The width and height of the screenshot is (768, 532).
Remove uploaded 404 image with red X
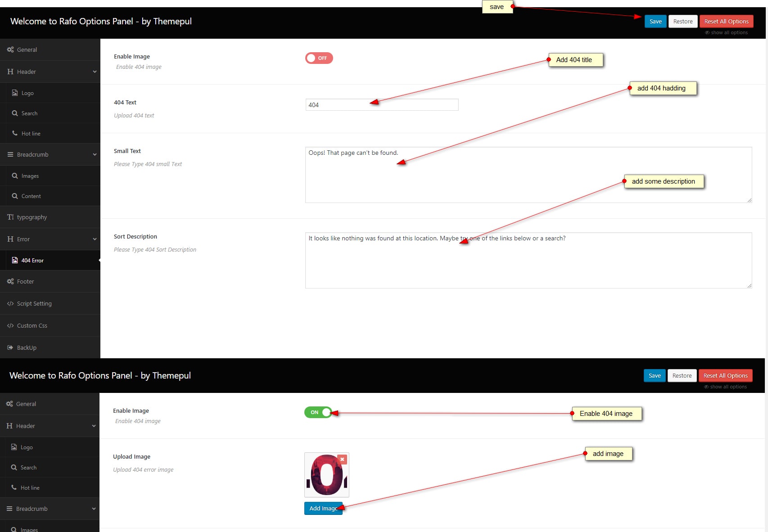click(x=342, y=460)
